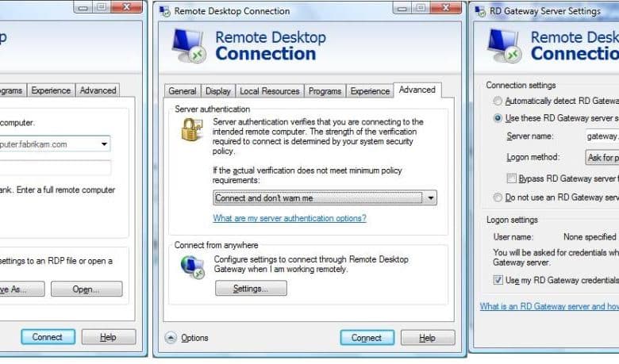
Task: Collapse Options with the round arrow icon
Action: coord(171,338)
